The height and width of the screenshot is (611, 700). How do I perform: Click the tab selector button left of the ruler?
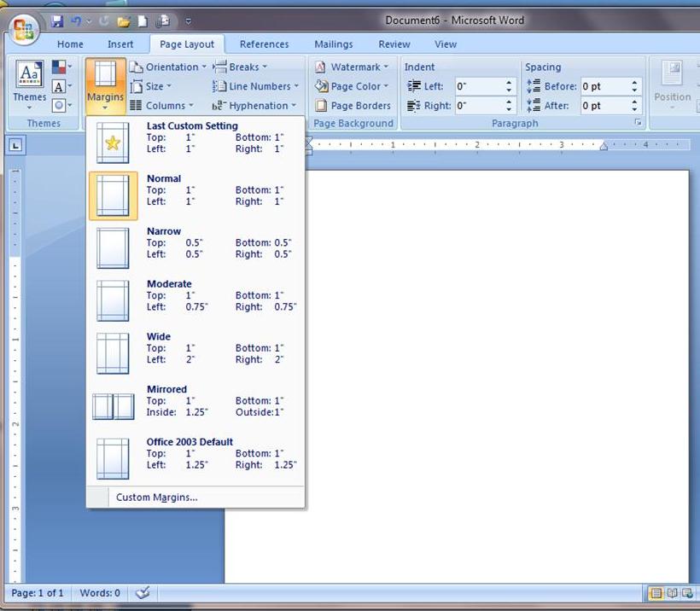click(15, 145)
